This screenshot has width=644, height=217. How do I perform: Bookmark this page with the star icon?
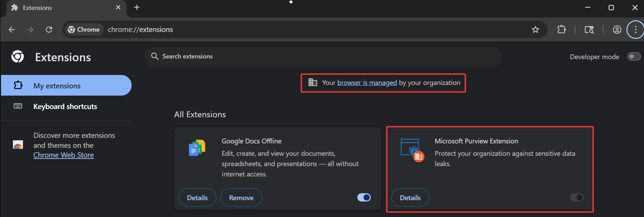pyautogui.click(x=535, y=30)
